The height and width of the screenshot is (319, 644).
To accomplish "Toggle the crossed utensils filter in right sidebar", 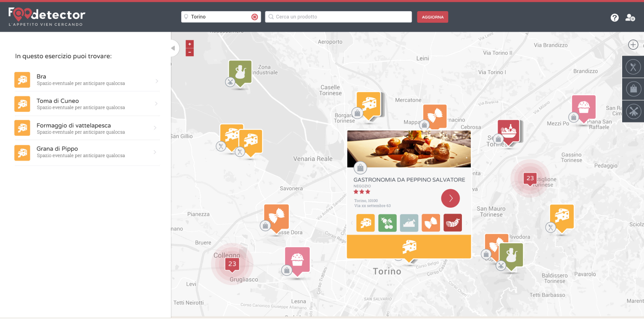I will pyautogui.click(x=633, y=111).
